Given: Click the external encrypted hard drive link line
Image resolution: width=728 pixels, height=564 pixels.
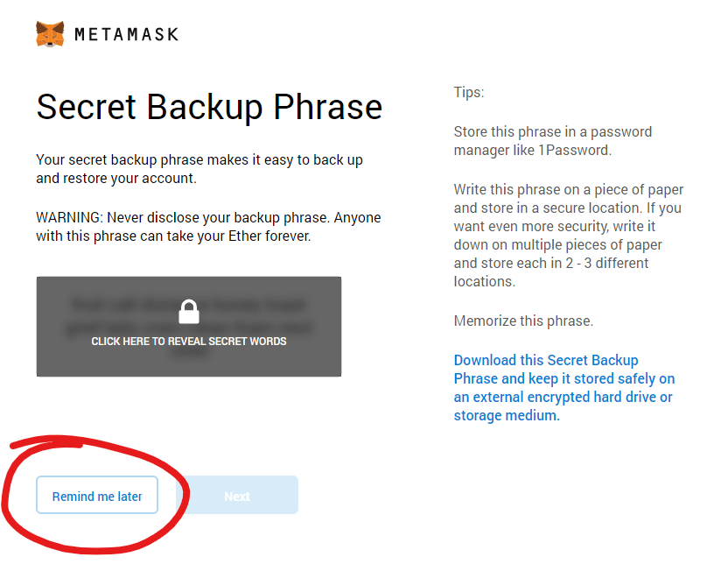Looking at the screenshot, I should (563, 398).
